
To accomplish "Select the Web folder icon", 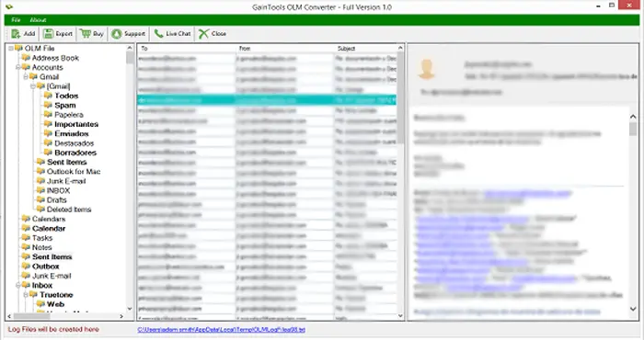I will tap(40, 304).
